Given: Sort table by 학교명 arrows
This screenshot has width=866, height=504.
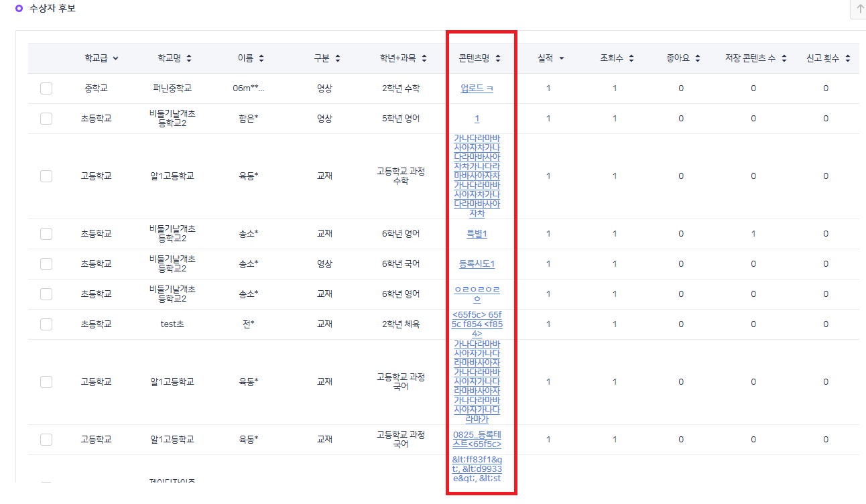Looking at the screenshot, I should click(x=189, y=59).
